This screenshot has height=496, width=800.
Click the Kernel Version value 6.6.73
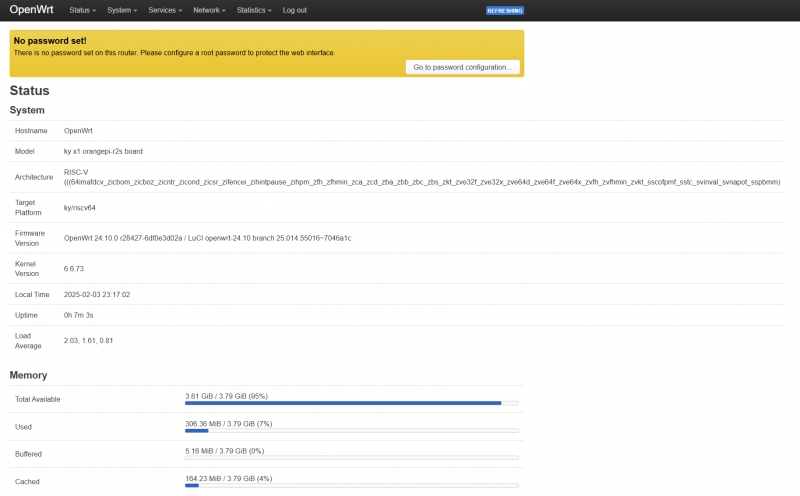76,268
